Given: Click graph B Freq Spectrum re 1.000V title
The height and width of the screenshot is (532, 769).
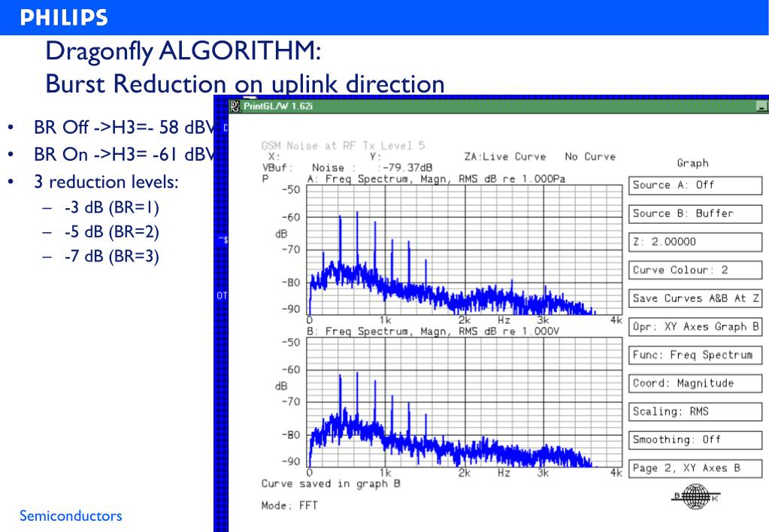Looking at the screenshot, I should tap(433, 331).
